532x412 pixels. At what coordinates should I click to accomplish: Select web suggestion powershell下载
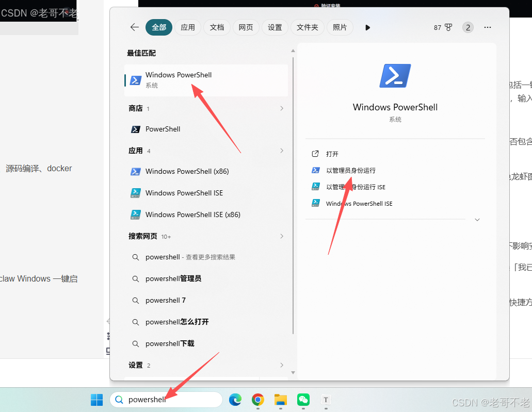click(206, 343)
